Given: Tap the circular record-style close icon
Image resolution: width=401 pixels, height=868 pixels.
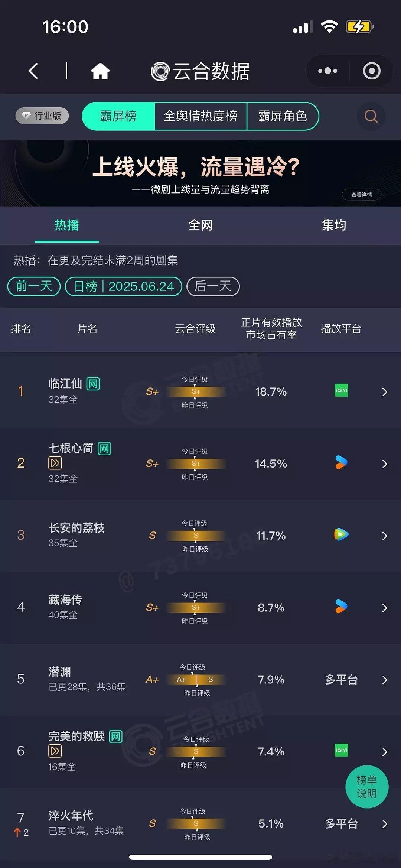Looking at the screenshot, I should pyautogui.click(x=372, y=71).
